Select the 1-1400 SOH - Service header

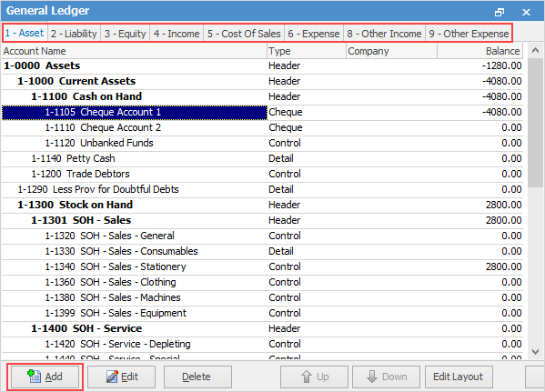tap(262, 328)
